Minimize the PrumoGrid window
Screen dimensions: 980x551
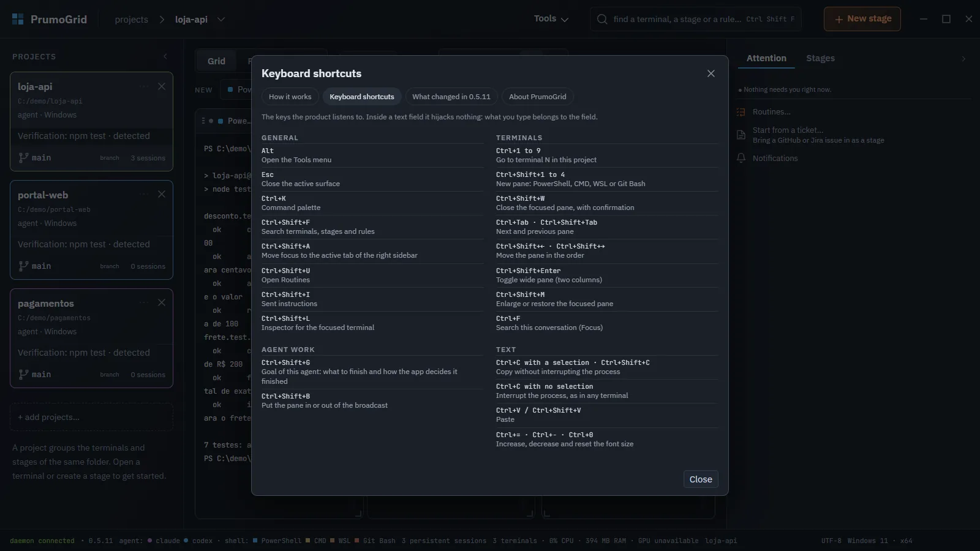[924, 19]
